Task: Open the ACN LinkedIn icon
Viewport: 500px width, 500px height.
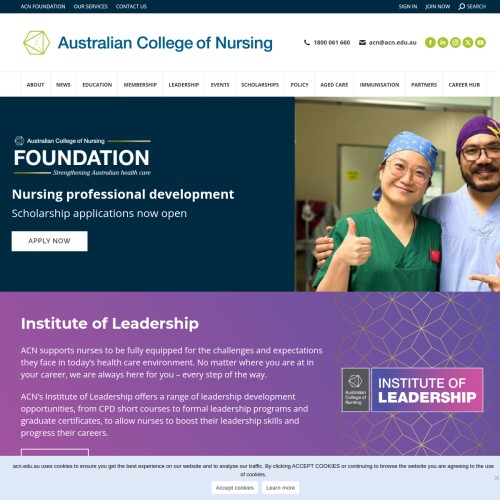Action: (443, 42)
